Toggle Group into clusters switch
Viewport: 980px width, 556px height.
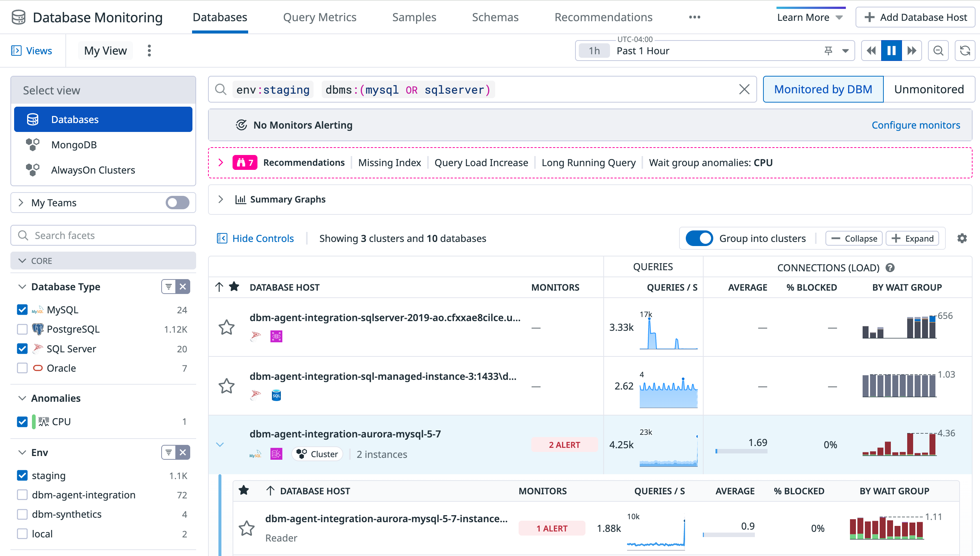pyautogui.click(x=699, y=238)
